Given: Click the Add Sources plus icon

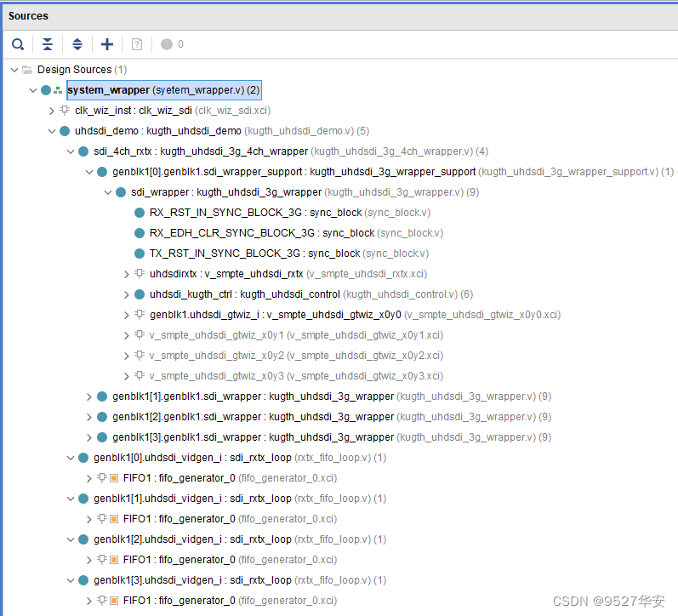Looking at the screenshot, I should click(106, 44).
